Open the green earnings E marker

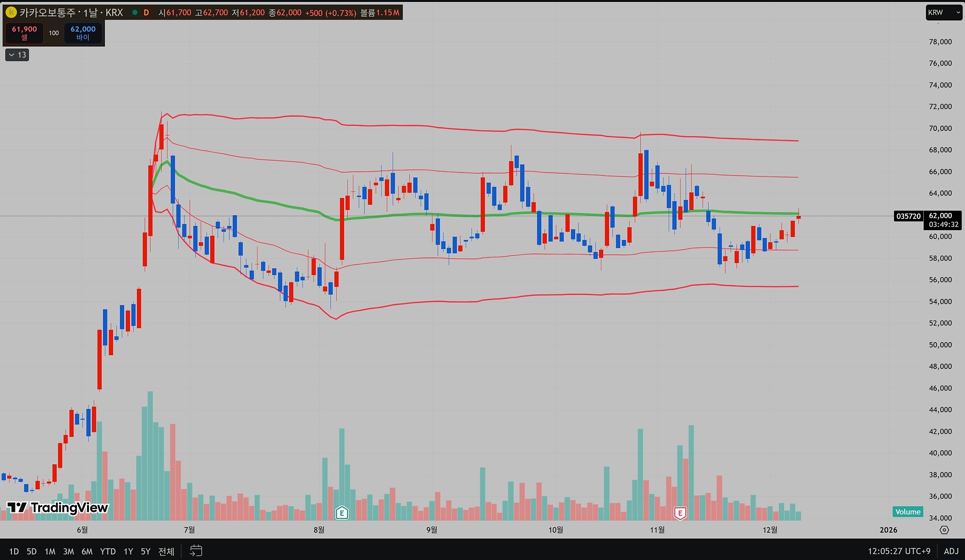(x=342, y=513)
